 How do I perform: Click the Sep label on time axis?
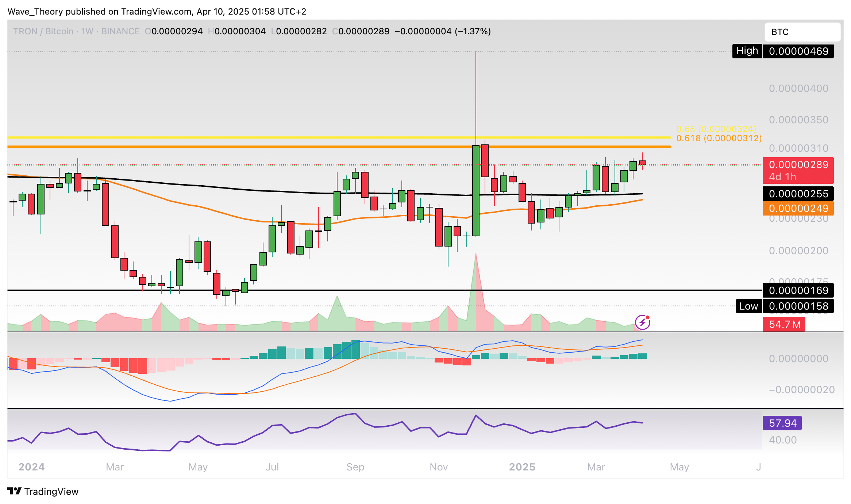pyautogui.click(x=355, y=467)
